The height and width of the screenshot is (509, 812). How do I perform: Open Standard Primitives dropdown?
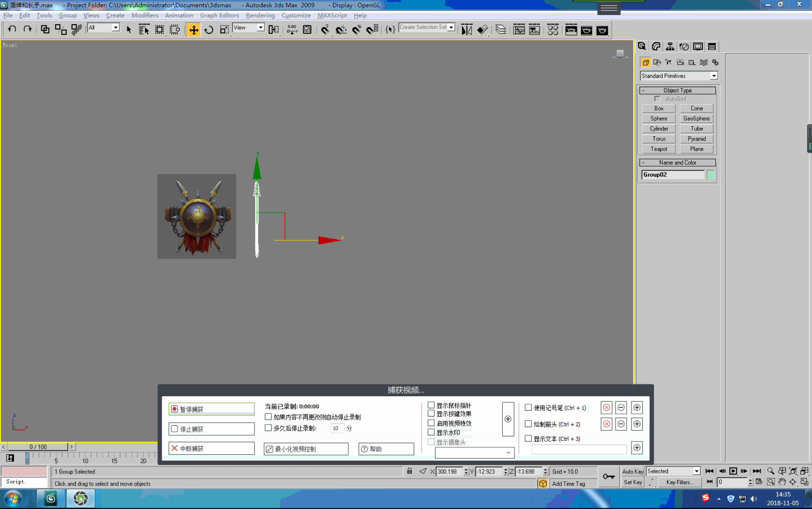tap(679, 76)
